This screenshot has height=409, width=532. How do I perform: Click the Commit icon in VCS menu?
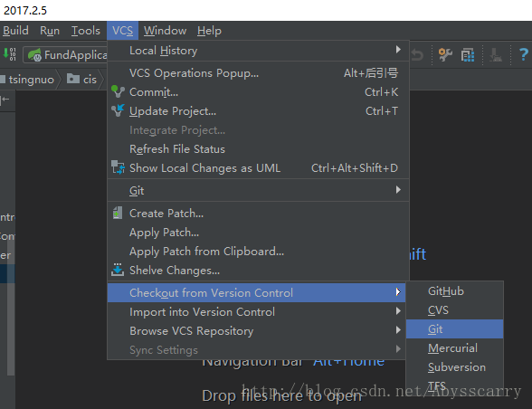tap(118, 91)
